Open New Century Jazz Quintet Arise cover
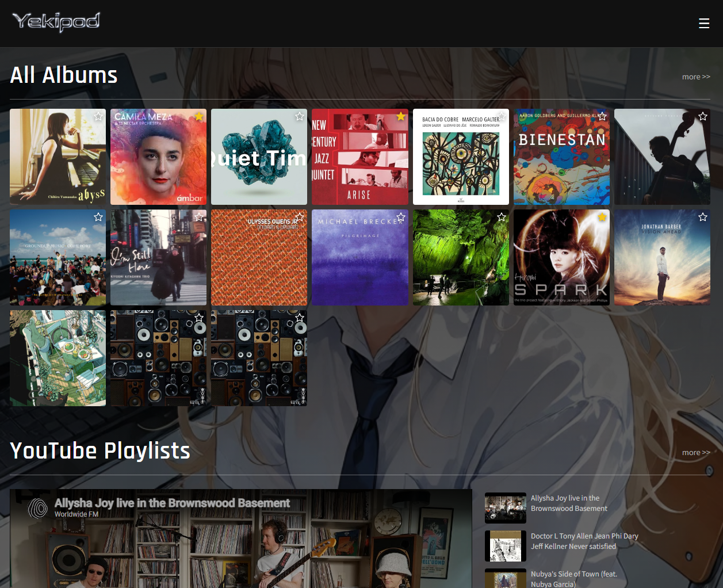 (360, 157)
